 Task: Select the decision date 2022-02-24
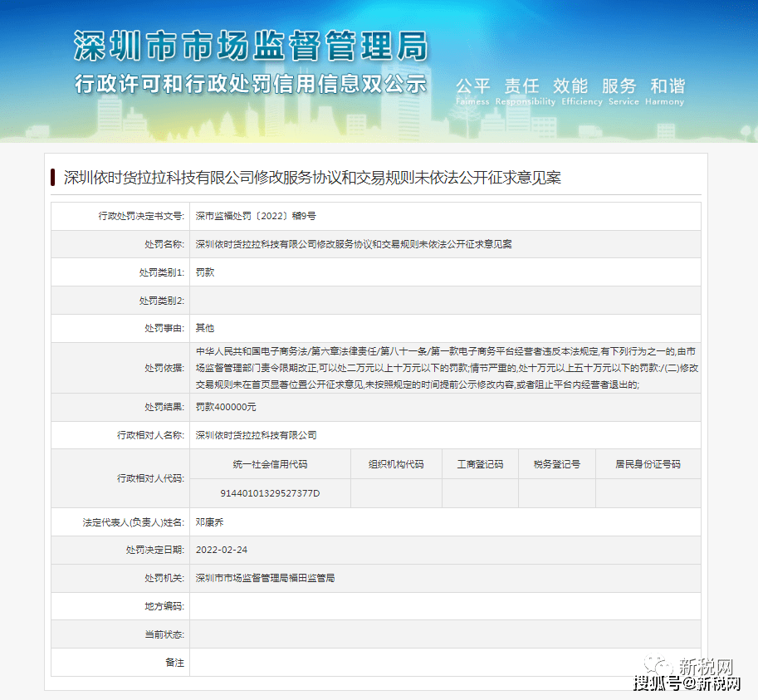pos(222,550)
